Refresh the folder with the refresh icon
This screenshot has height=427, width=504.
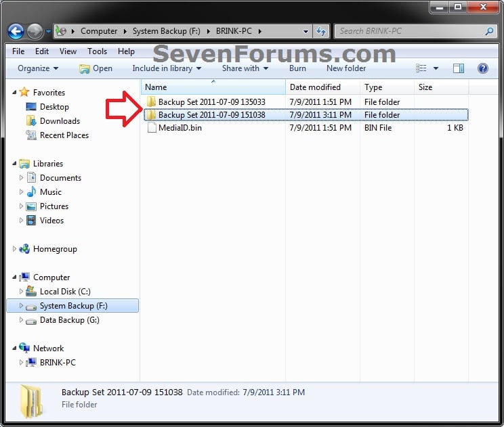pos(321,31)
